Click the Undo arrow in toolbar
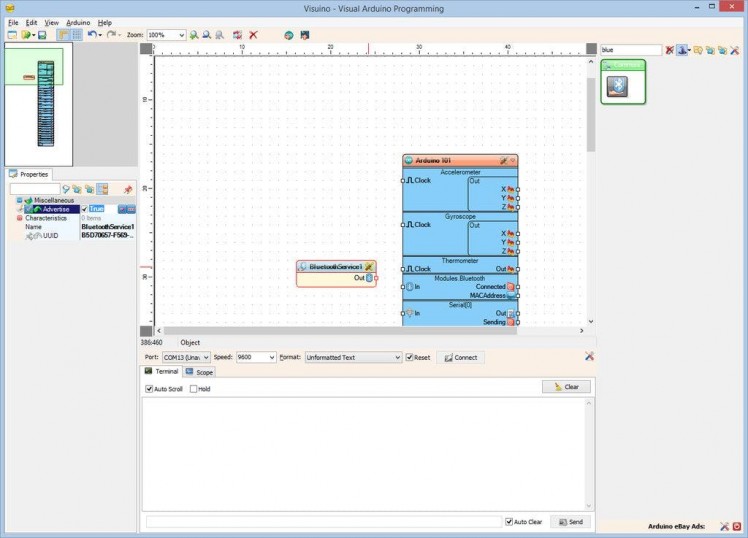Viewport: 748px width, 538px height. point(91,35)
